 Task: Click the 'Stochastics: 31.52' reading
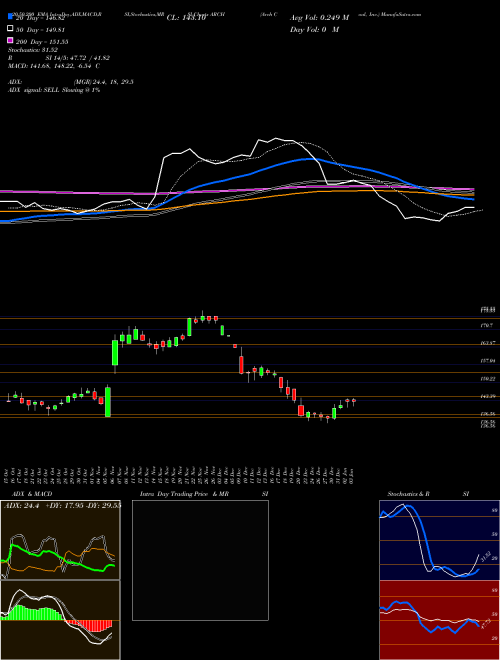pyautogui.click(x=33, y=50)
